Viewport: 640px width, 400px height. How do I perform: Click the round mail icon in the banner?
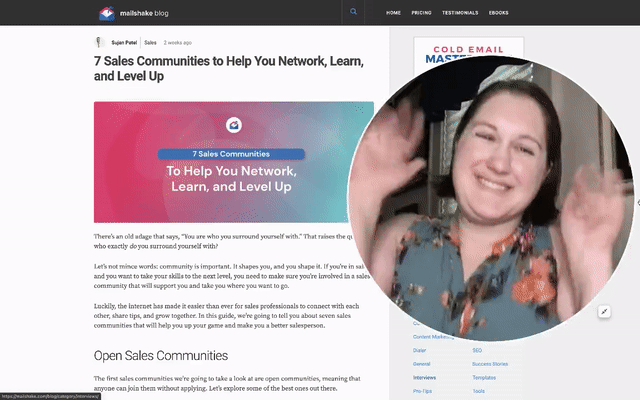234,125
